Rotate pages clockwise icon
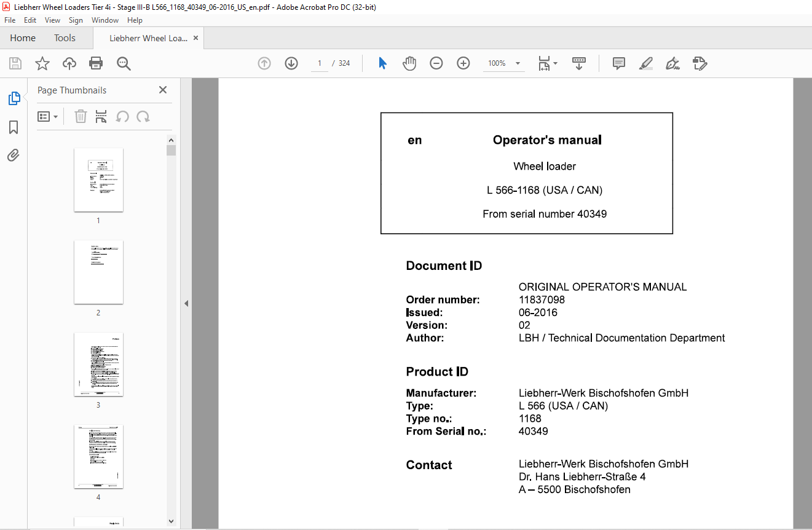 (143, 116)
